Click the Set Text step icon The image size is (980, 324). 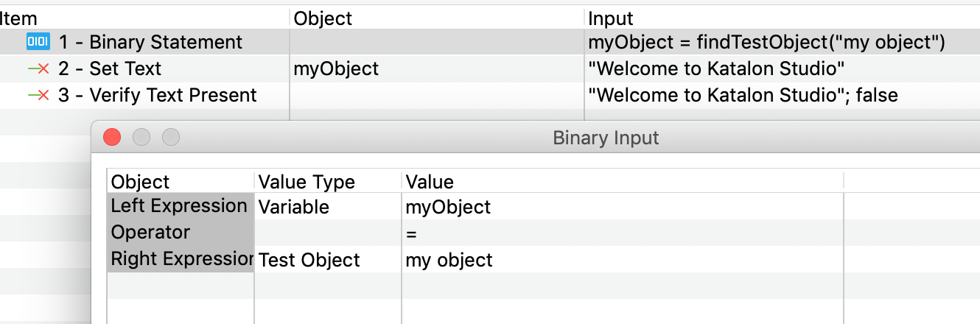[38, 69]
